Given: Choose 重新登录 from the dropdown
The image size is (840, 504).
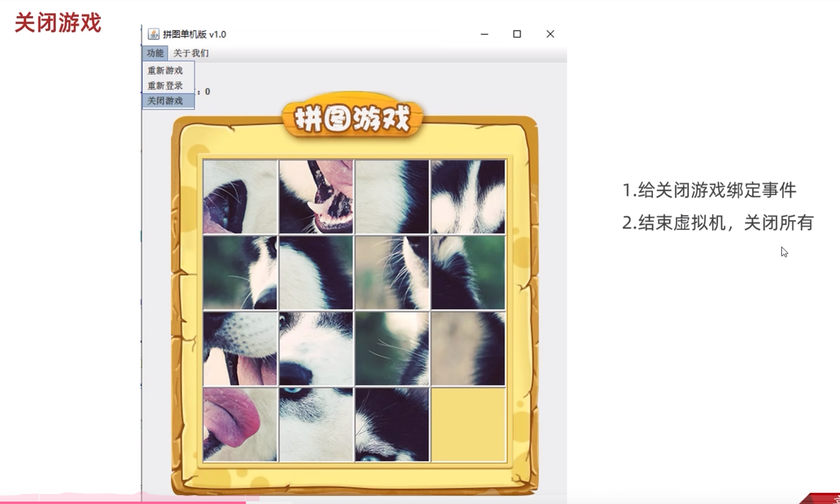Looking at the screenshot, I should coord(165,86).
